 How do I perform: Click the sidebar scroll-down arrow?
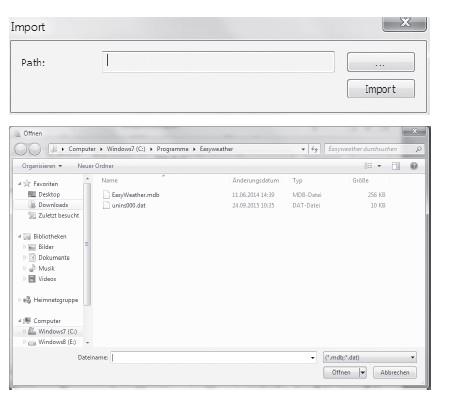click(x=87, y=342)
